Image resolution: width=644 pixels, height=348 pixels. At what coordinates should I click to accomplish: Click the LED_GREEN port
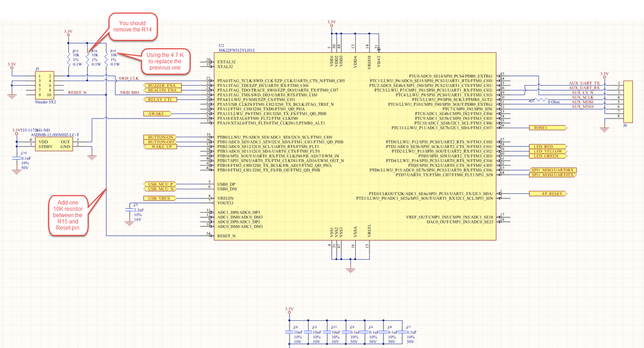(x=548, y=156)
